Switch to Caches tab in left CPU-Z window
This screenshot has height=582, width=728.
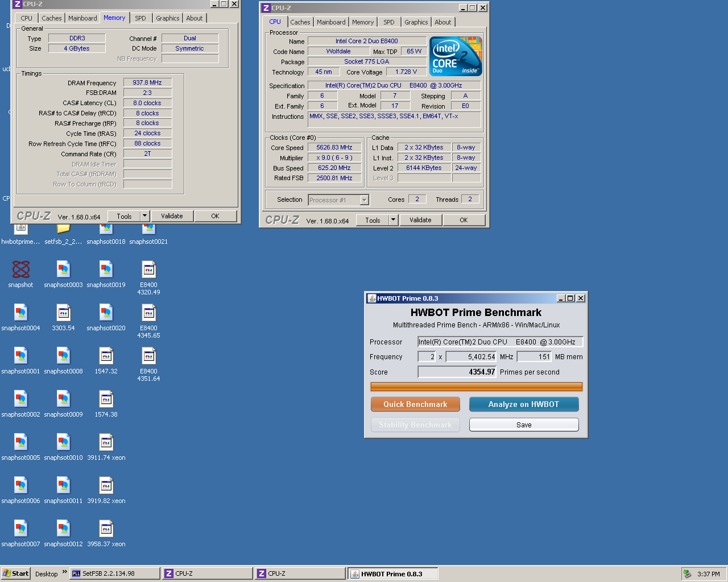coord(52,18)
